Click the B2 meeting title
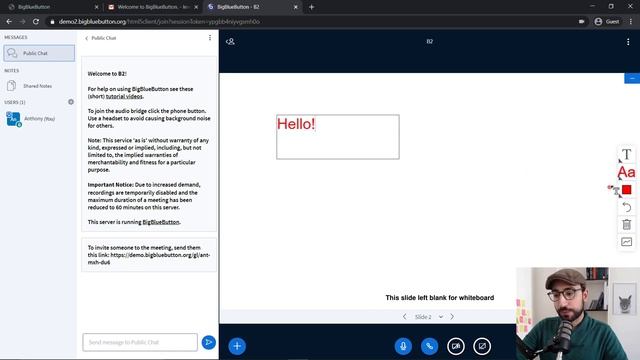This screenshot has width=640, height=360. point(429,42)
